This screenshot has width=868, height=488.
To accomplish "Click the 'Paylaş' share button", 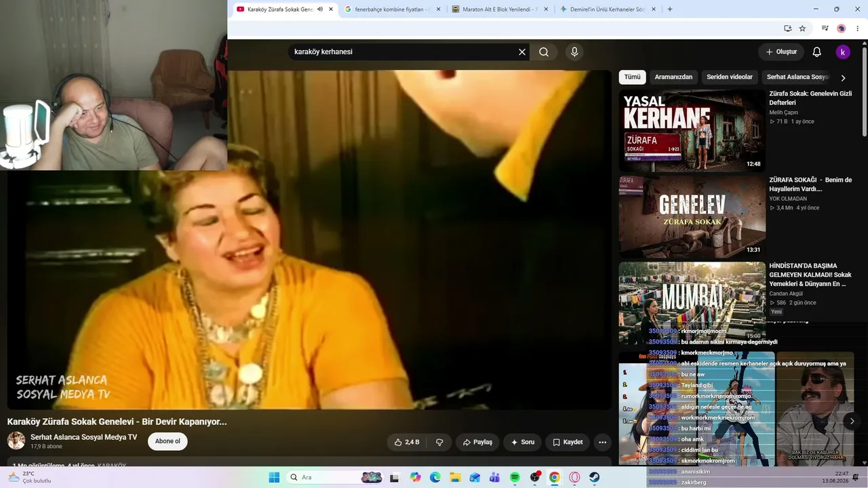I will [x=477, y=442].
